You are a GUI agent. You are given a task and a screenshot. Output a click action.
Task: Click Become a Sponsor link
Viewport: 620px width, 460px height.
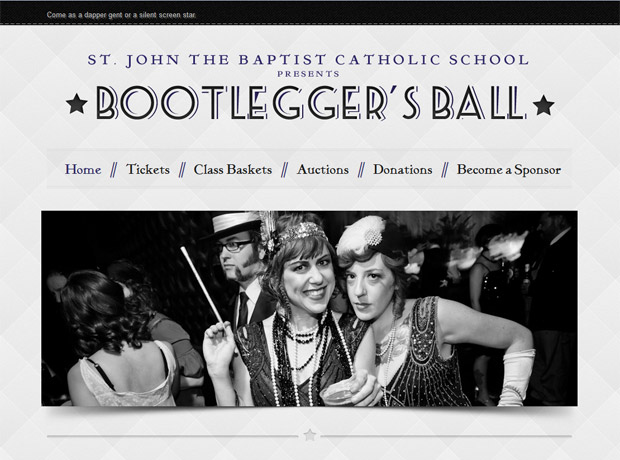coord(508,170)
